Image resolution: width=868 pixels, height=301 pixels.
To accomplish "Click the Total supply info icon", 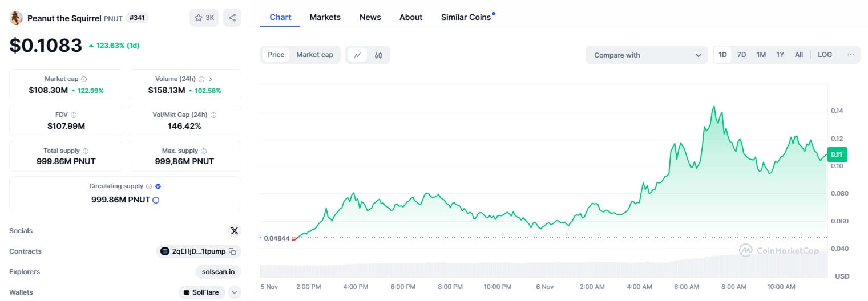I will tap(86, 151).
